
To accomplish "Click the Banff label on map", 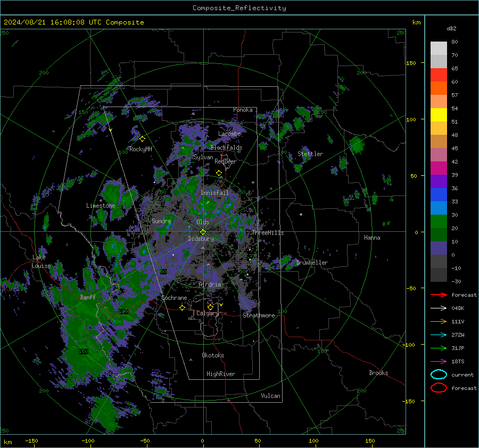I will [88, 297].
